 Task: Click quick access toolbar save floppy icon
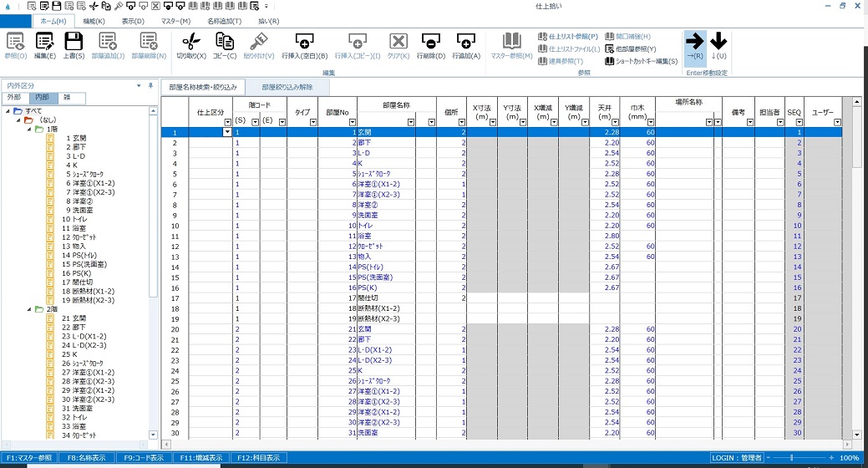[x=56, y=6]
